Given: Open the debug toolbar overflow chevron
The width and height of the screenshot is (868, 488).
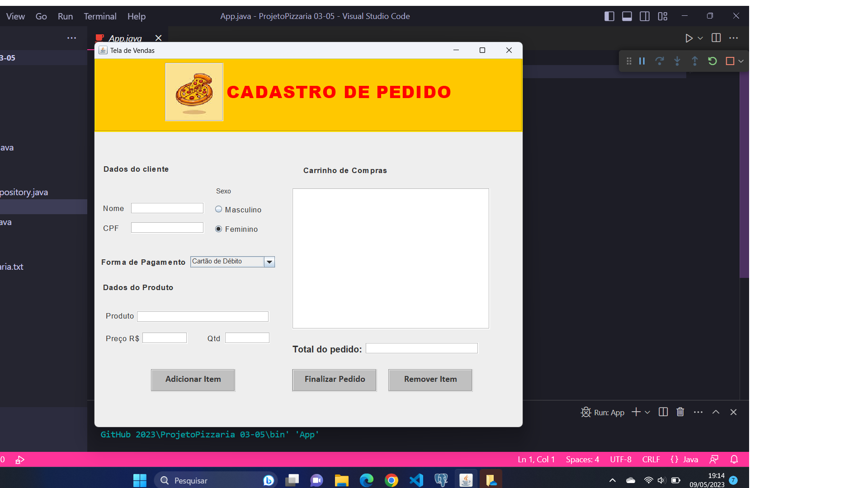Looking at the screenshot, I should point(741,61).
